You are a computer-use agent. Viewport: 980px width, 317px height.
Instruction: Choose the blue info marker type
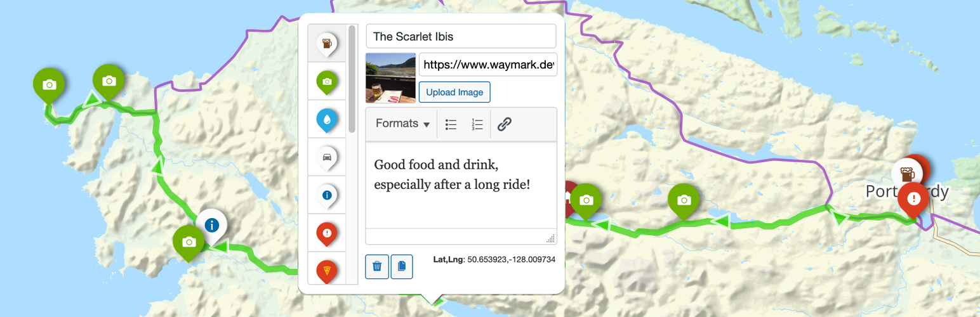[x=327, y=195]
